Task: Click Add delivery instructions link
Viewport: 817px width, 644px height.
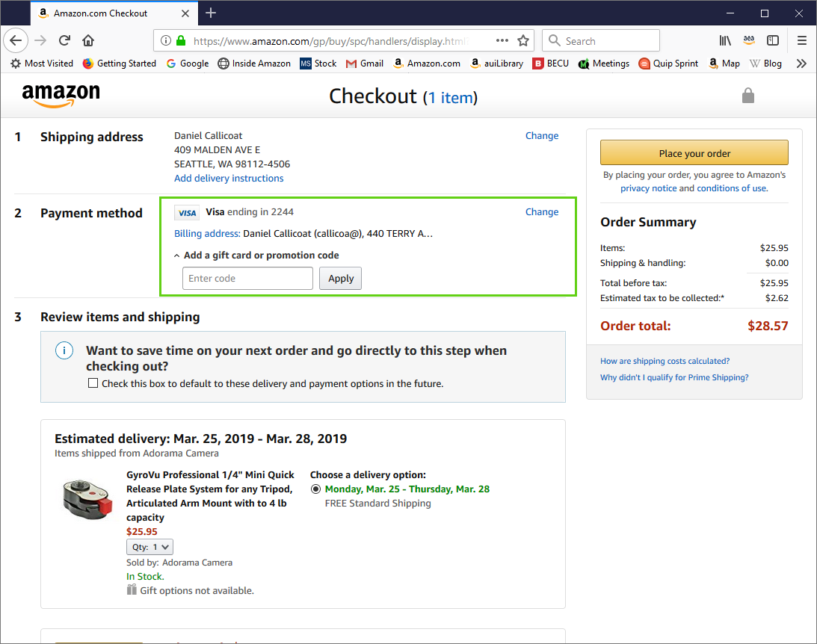Action: pos(229,178)
